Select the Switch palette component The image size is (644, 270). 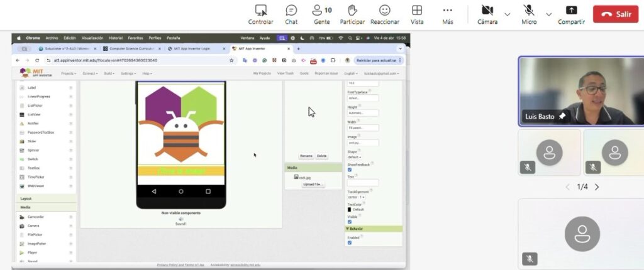(x=33, y=159)
